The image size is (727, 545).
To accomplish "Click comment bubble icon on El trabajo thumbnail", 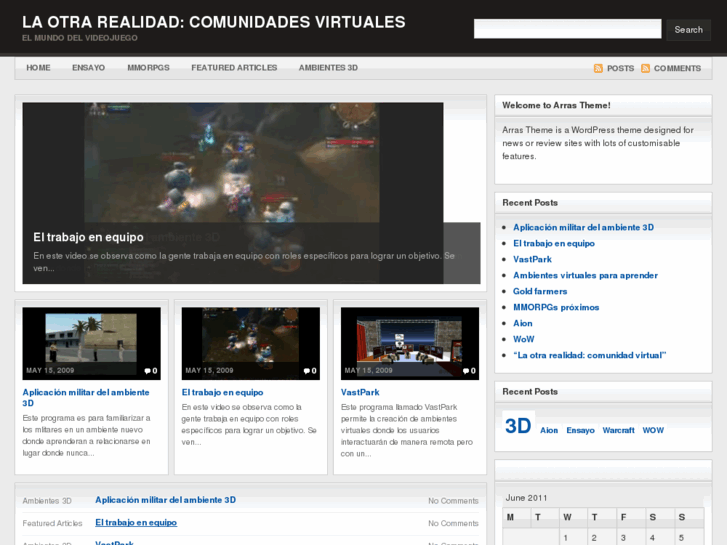I will point(306,371).
